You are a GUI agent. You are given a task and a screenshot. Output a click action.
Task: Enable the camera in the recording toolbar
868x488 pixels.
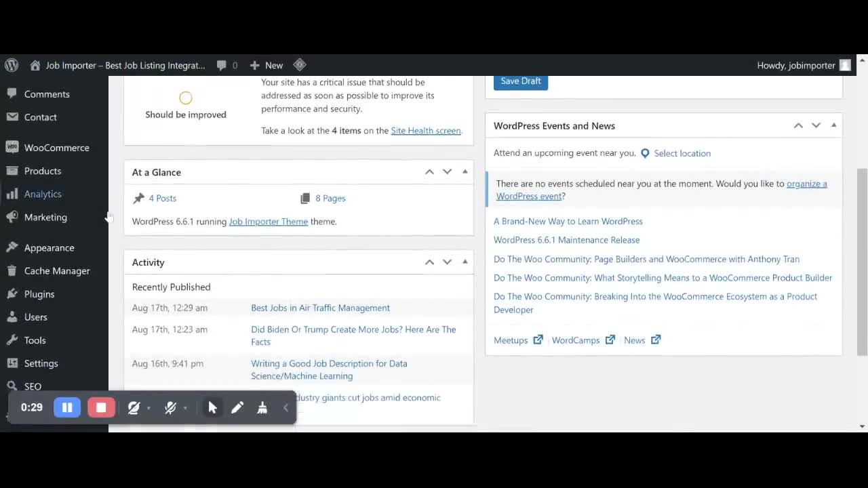[x=134, y=407]
